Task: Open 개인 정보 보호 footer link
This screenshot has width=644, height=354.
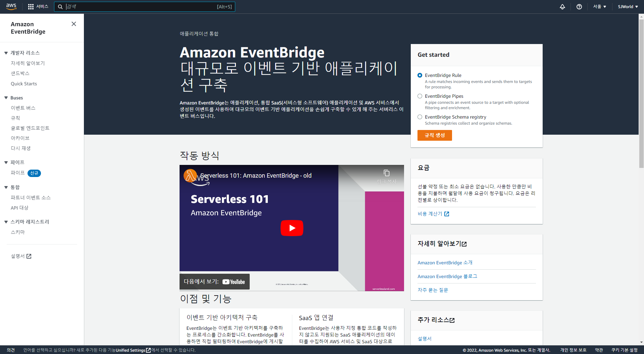Action: coord(573,350)
